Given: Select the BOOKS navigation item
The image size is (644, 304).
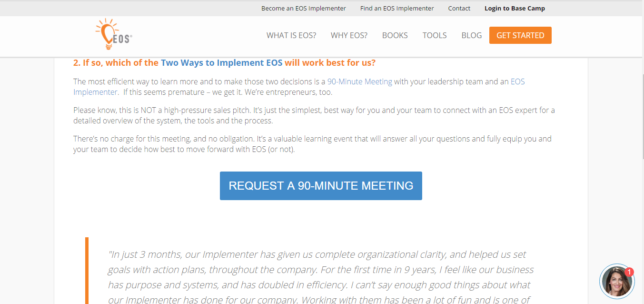Looking at the screenshot, I should point(395,35).
